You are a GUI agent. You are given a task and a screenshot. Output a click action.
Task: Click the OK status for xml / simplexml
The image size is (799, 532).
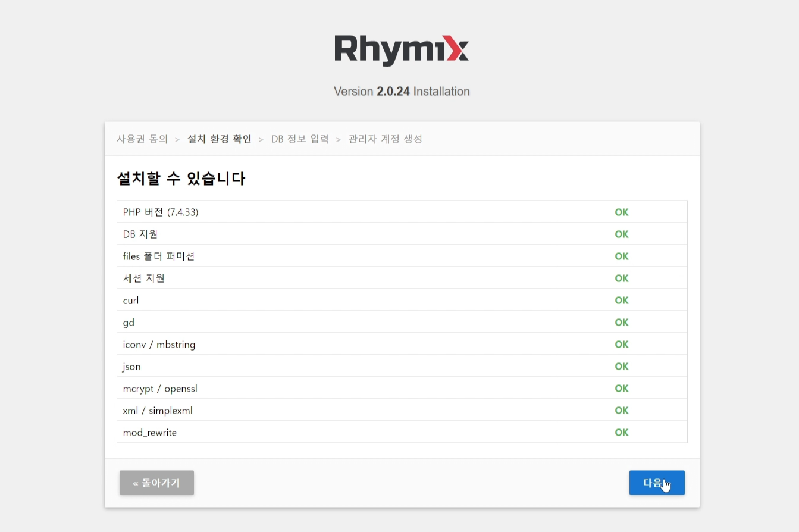click(x=622, y=411)
